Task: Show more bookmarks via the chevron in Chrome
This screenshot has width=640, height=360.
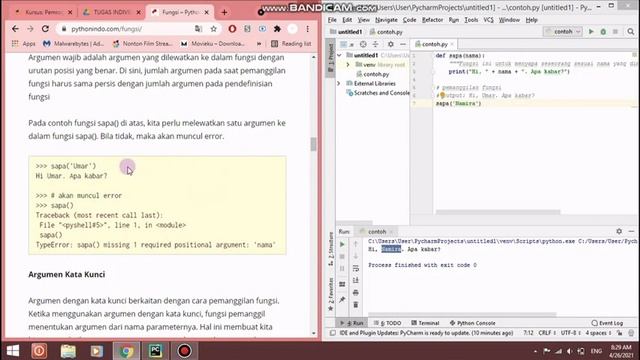Action: coord(259,43)
